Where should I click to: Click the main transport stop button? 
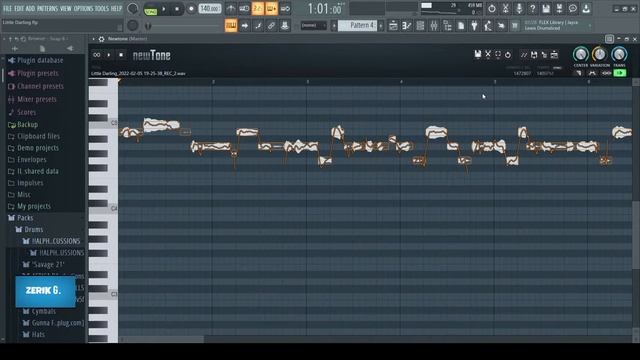point(177,9)
